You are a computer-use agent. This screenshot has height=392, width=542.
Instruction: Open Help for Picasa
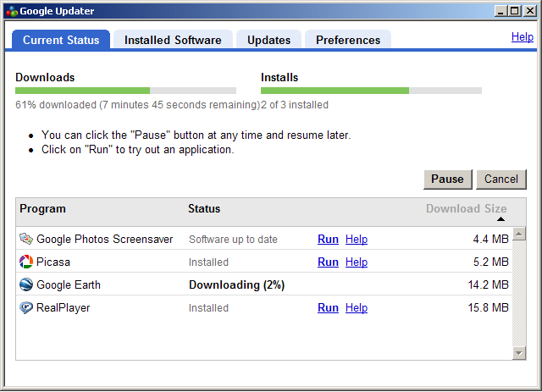click(357, 262)
